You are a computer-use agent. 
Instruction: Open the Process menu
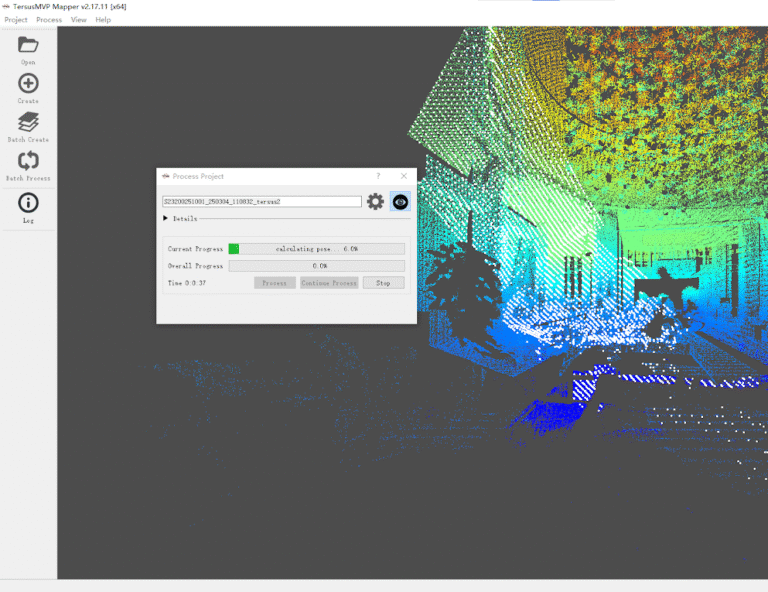(49, 20)
